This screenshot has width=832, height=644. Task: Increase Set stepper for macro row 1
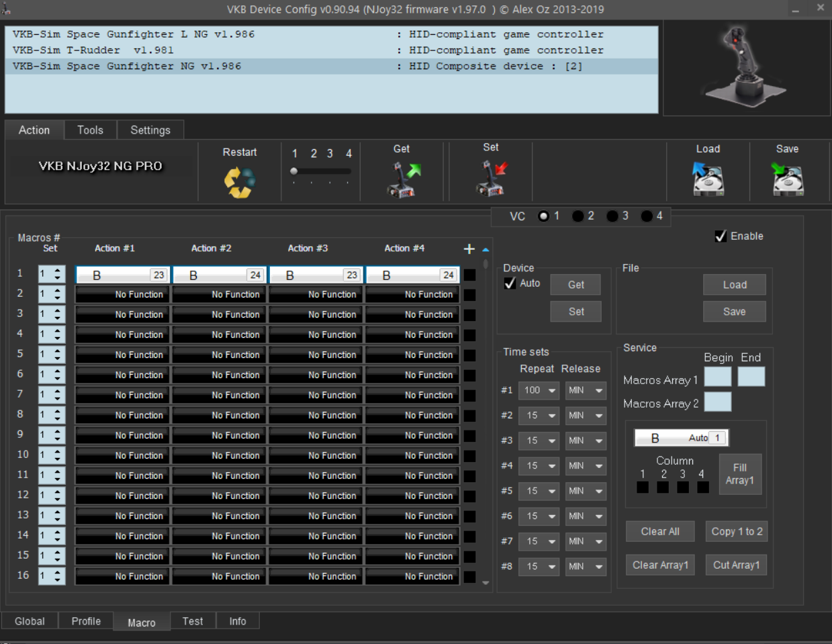coord(58,271)
